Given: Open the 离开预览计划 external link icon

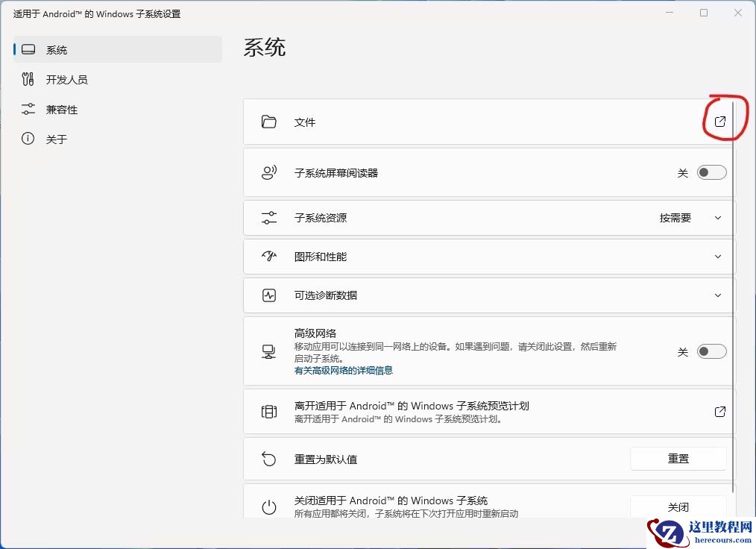Looking at the screenshot, I should [719, 411].
